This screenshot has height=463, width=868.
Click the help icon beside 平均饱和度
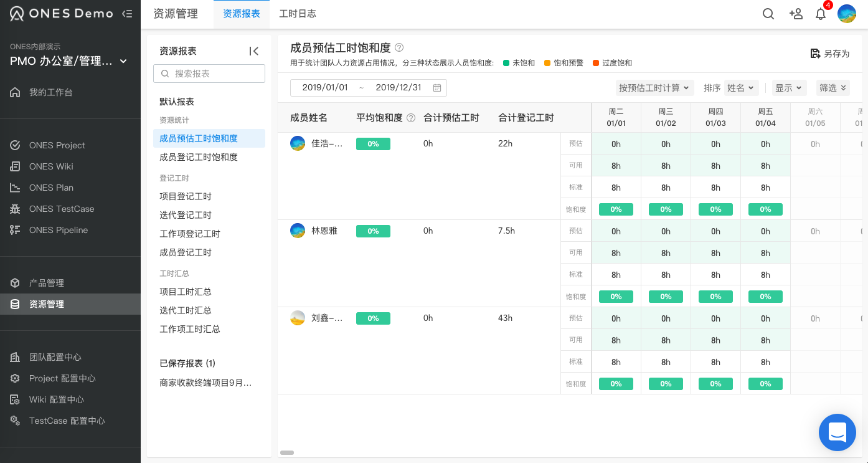411,118
